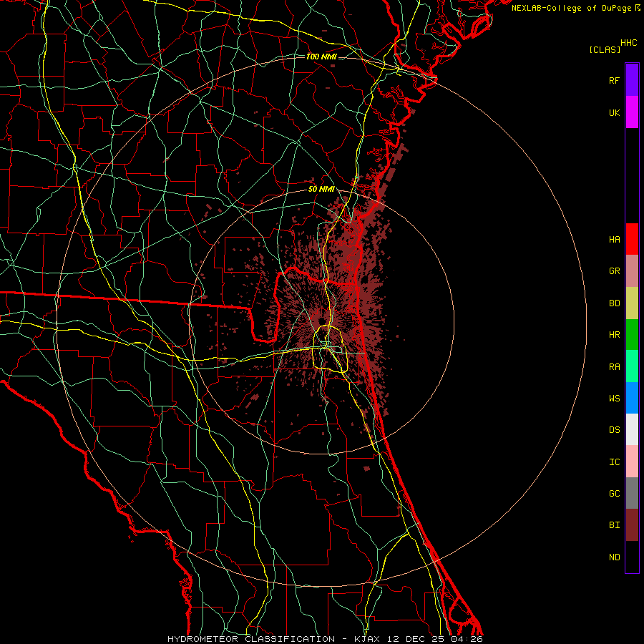Click the DS legend label

(x=614, y=430)
